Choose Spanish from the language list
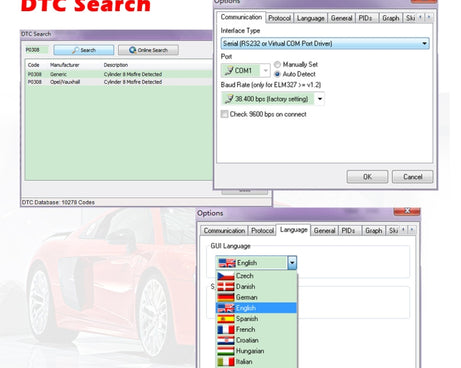Image resolution: width=461 pixels, height=368 pixels. tap(256, 319)
